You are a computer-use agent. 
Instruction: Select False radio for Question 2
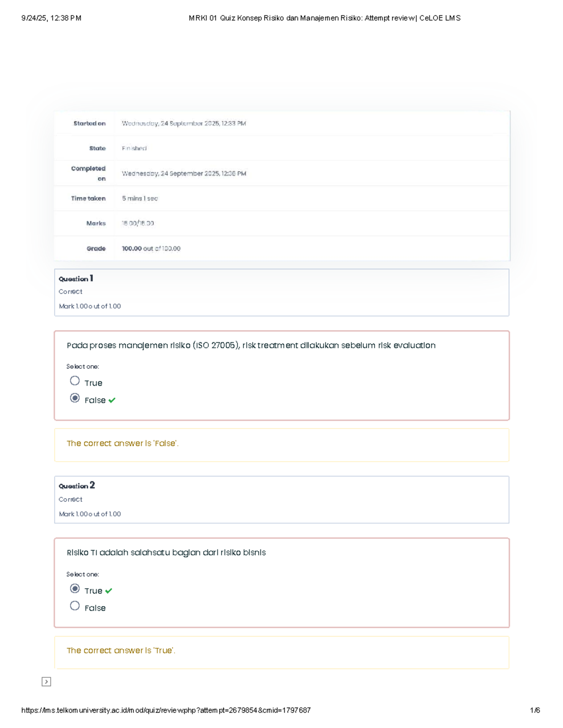tap(75, 606)
